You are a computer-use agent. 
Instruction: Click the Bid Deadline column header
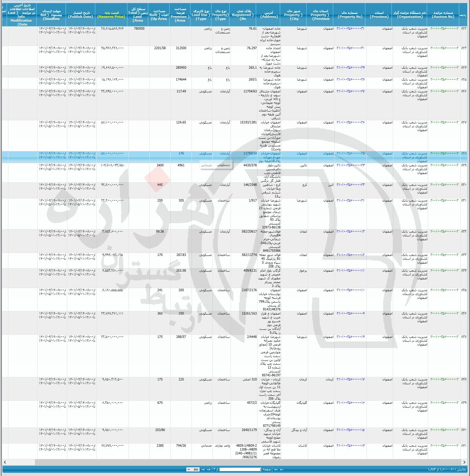(x=51, y=15)
